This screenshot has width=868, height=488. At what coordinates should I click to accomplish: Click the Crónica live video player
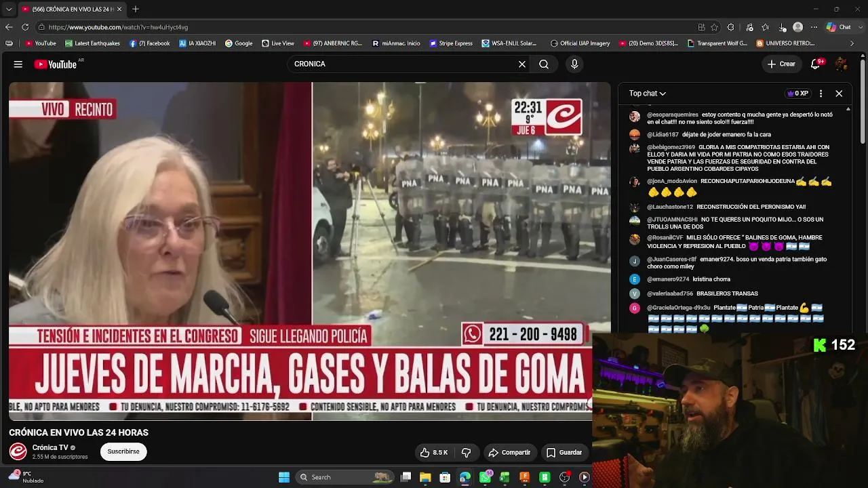click(310, 251)
